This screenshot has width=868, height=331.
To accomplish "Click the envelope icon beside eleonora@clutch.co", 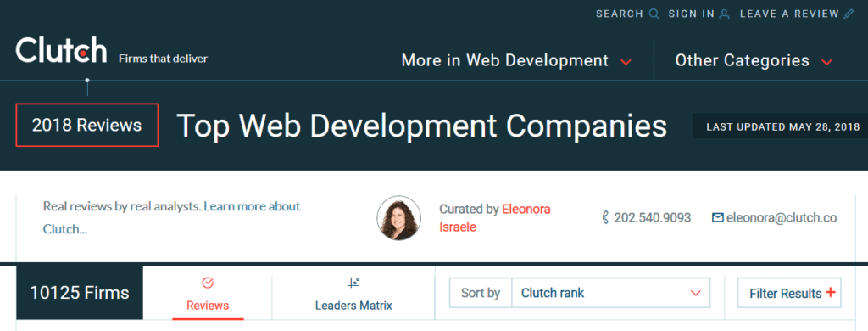I will tap(717, 218).
